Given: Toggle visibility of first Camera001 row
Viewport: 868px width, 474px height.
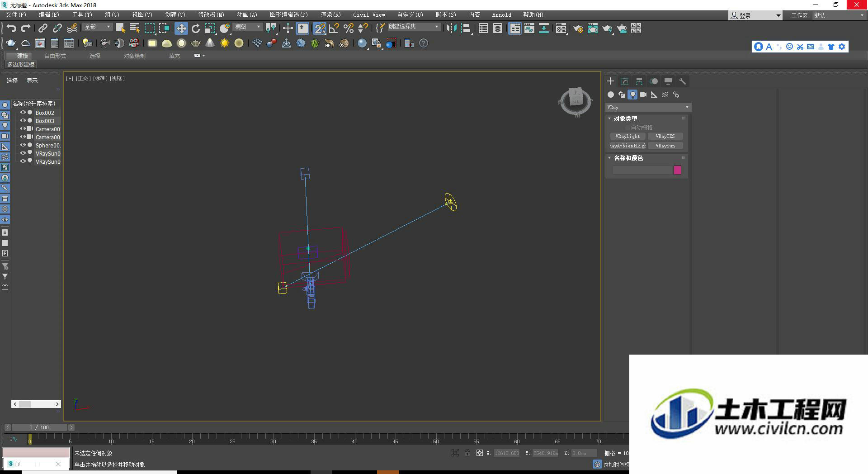Looking at the screenshot, I should click(23, 128).
